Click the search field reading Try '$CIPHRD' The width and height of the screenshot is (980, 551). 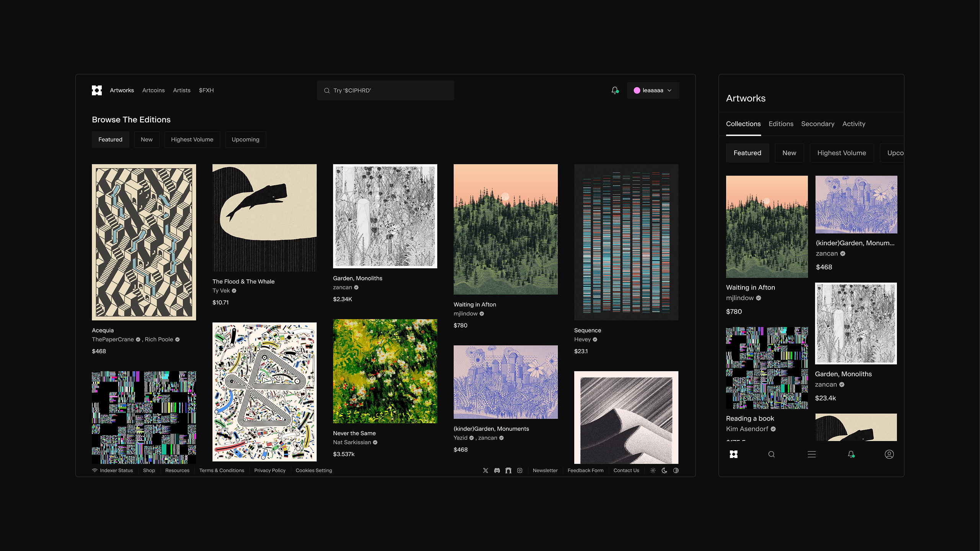pos(385,90)
